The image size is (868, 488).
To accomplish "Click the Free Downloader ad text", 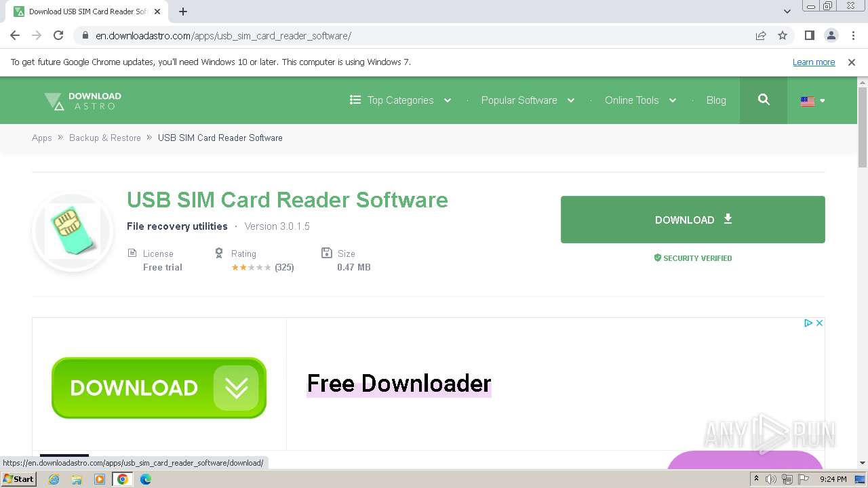I will [x=399, y=384].
